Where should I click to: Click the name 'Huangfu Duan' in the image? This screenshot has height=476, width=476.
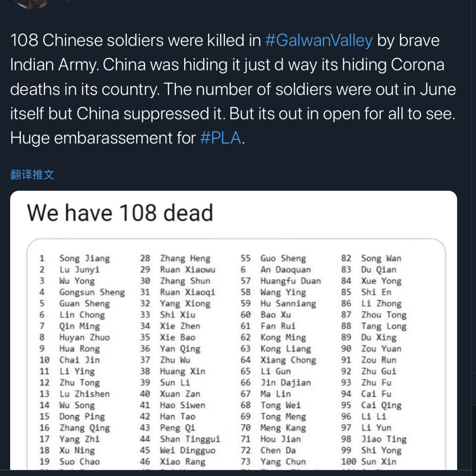click(290, 281)
